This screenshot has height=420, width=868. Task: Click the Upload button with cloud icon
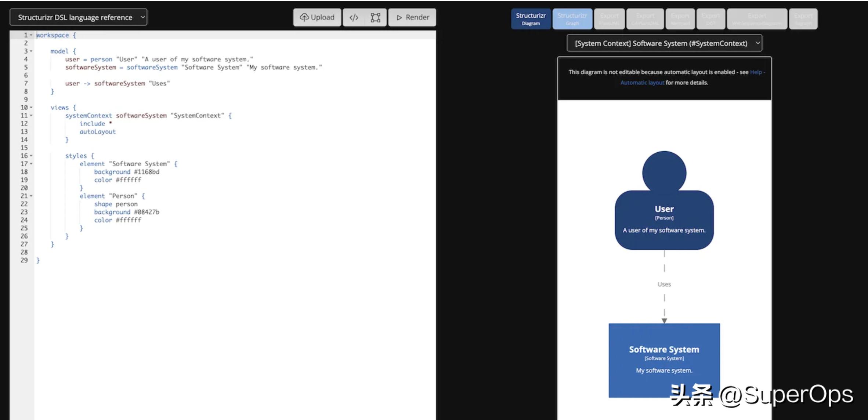coord(317,17)
